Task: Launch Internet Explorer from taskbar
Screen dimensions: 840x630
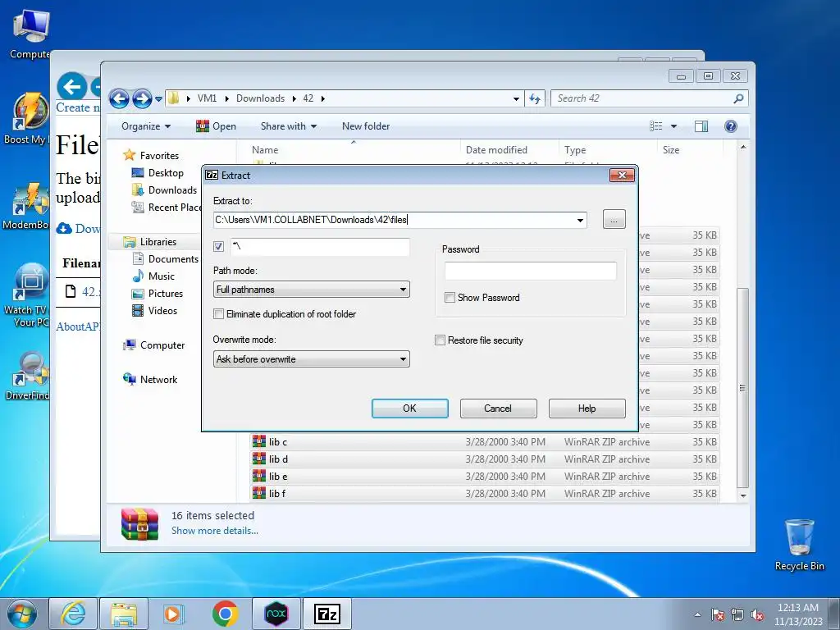Action: (73, 614)
